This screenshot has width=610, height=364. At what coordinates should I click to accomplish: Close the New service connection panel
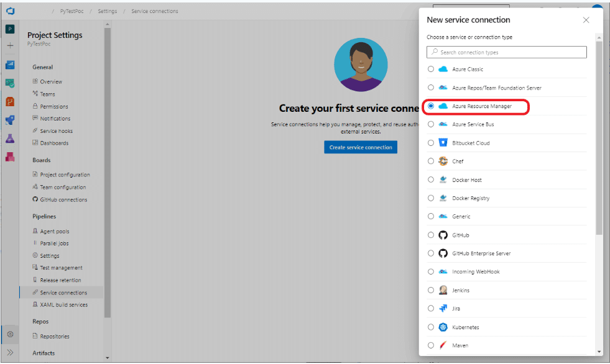point(586,20)
